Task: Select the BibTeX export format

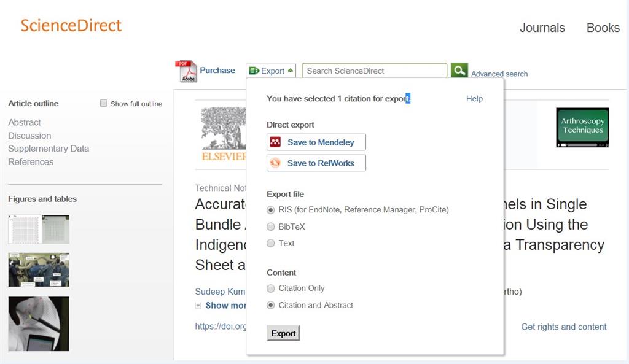Action: tap(270, 227)
